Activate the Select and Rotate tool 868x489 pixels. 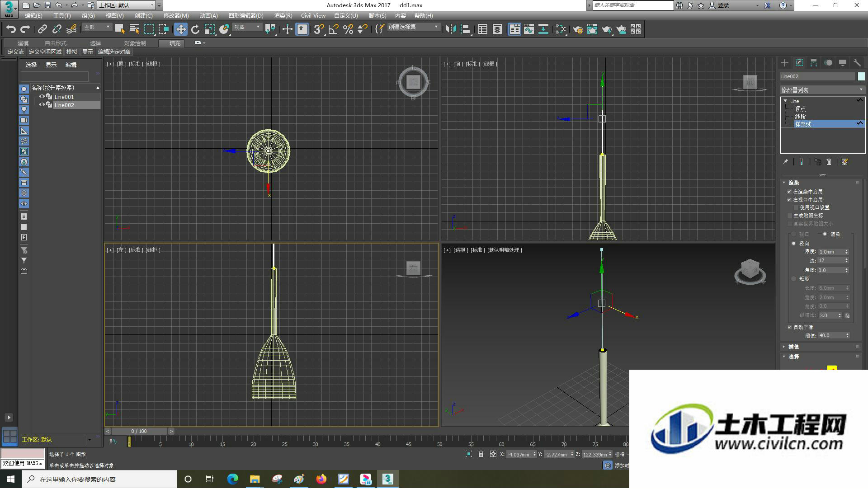(195, 29)
